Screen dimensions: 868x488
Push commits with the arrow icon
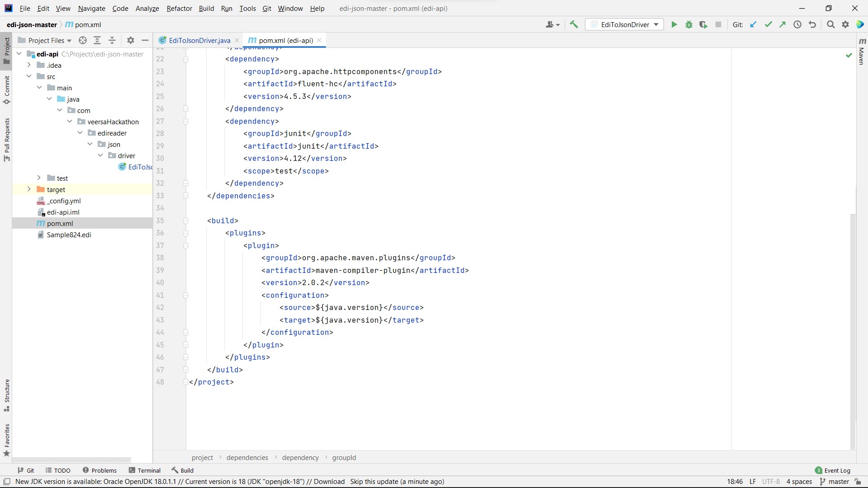pos(783,24)
